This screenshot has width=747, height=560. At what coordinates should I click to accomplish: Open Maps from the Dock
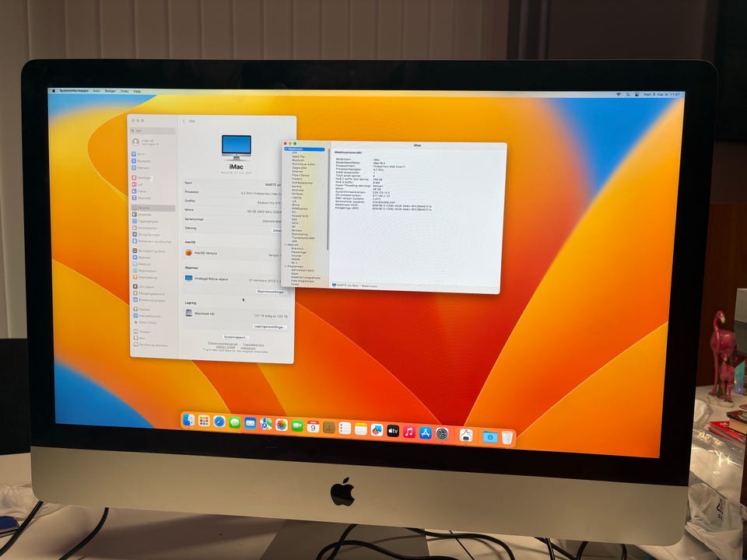pyautogui.click(x=266, y=423)
